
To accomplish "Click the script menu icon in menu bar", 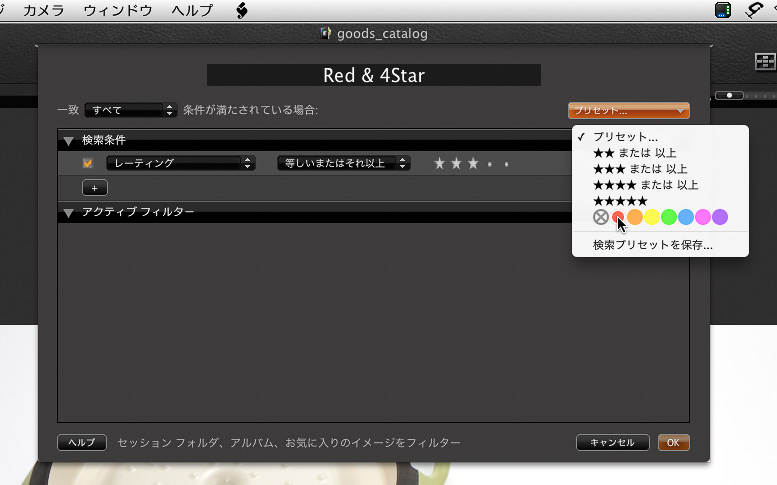I will (241, 11).
